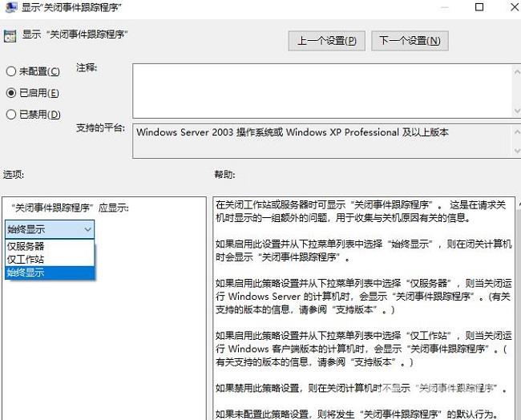Maximize the policy setting window

[x=479, y=7]
